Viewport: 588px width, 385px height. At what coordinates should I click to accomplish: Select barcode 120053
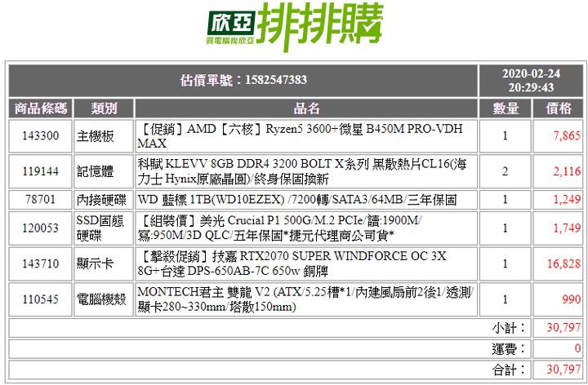coord(41,228)
